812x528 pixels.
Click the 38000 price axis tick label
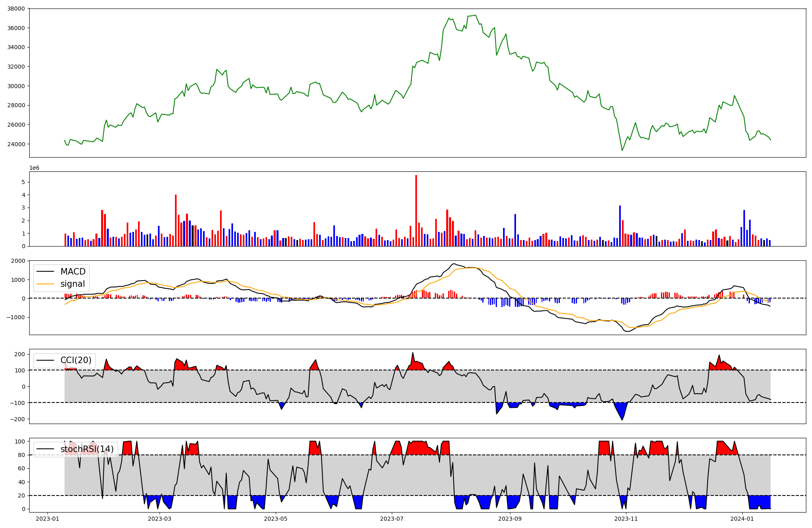[16, 9]
